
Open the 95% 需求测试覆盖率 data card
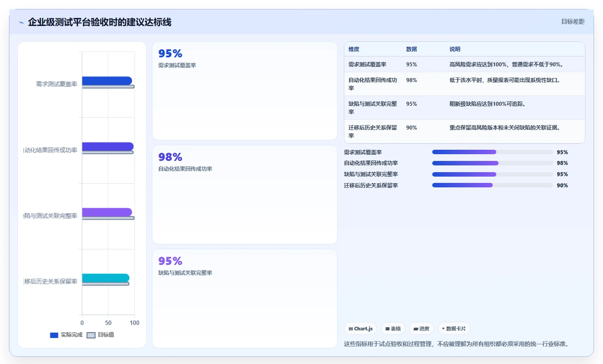pos(245,91)
